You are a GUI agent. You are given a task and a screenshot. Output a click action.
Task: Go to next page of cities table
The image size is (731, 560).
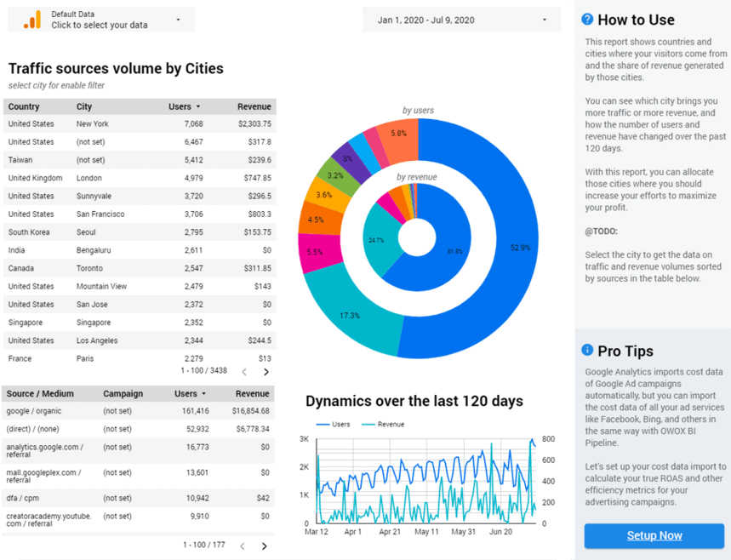point(266,372)
